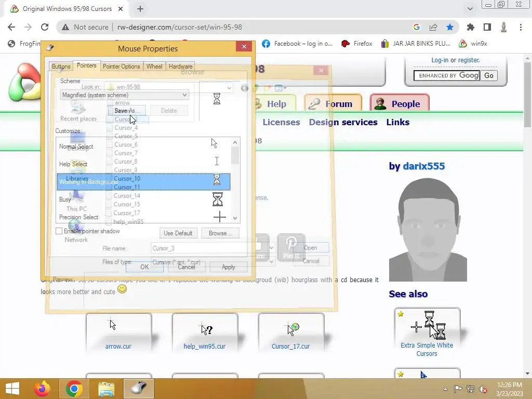The width and height of the screenshot is (532, 399).
Task: Click the Log-in link on webpage
Action: [440, 60]
